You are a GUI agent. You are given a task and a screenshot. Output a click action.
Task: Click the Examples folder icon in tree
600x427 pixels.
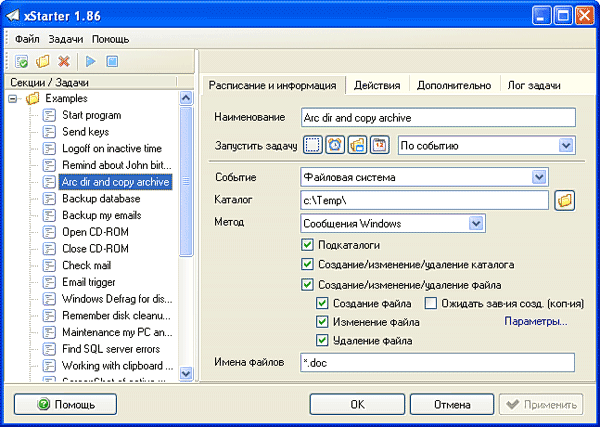tap(33, 98)
